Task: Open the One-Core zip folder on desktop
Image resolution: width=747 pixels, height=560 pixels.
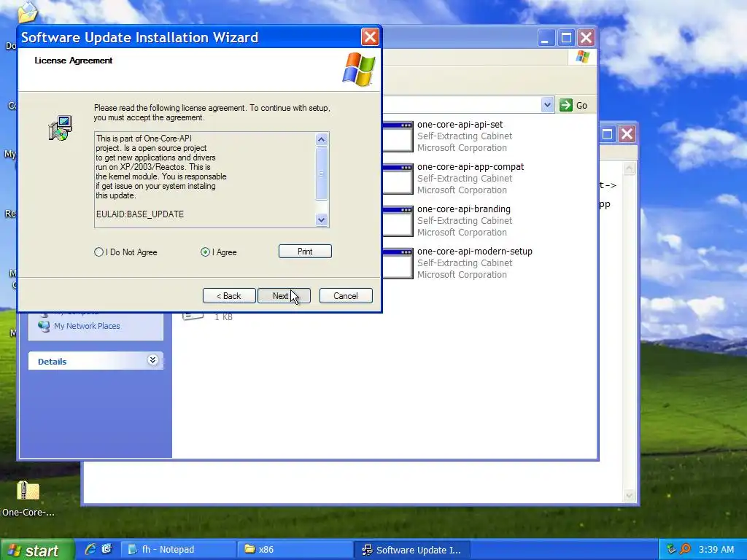Action: tap(28, 498)
